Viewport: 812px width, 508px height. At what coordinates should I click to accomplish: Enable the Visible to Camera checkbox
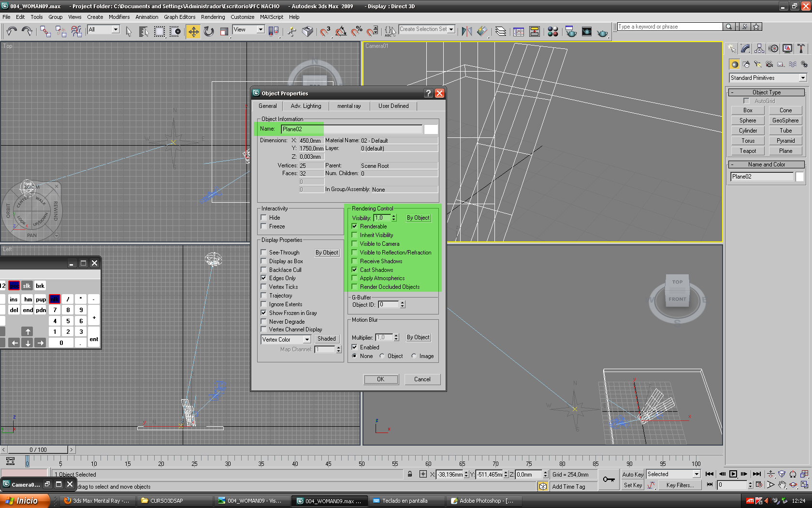tap(355, 244)
